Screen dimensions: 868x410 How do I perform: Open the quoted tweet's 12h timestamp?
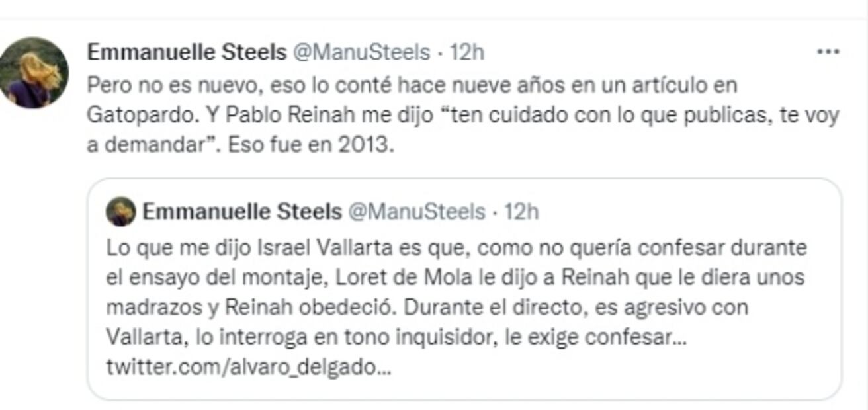[x=521, y=212]
